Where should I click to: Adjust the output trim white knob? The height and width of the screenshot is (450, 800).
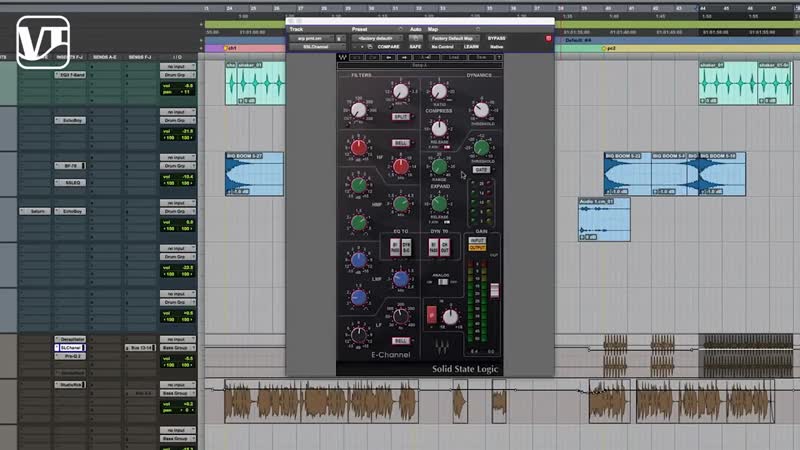(x=450, y=317)
